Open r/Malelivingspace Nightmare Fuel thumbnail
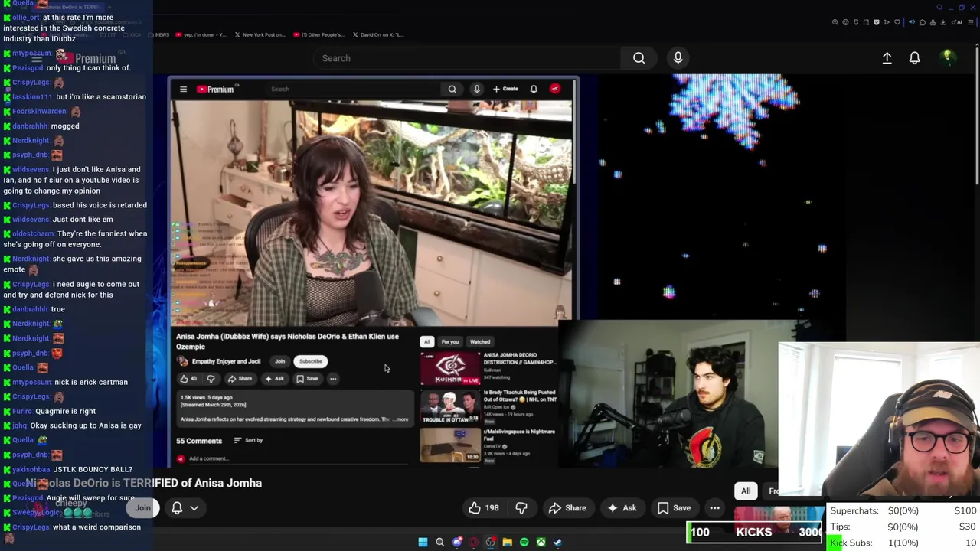Viewport: 980px width, 551px height. point(449,445)
